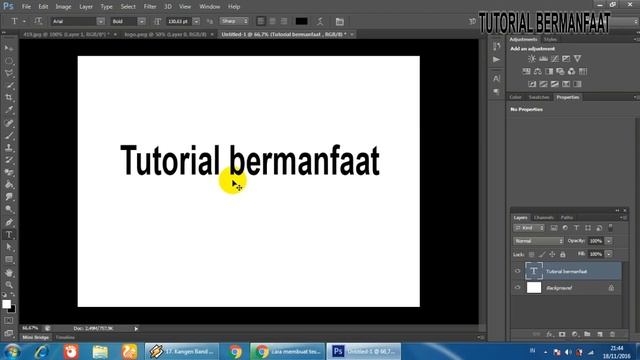Select the Lasso tool
The width and height of the screenshot is (640, 360).
9,73
